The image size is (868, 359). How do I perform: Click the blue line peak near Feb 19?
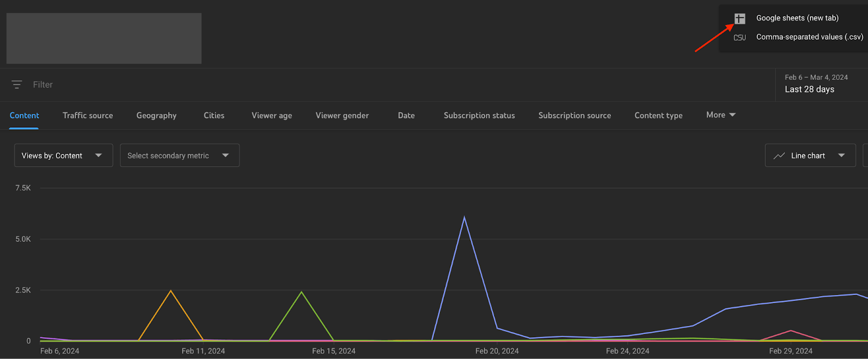point(464,218)
